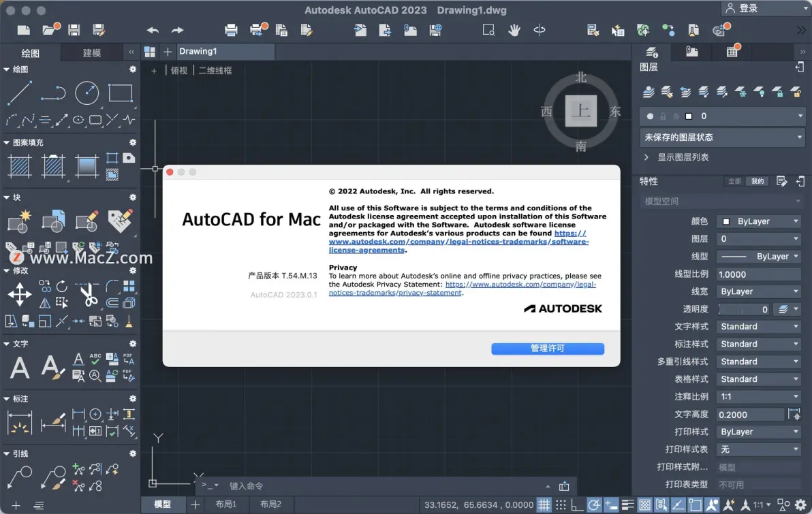812x514 pixels.
Task: Select the Move tool in Modify
Action: 20,295
